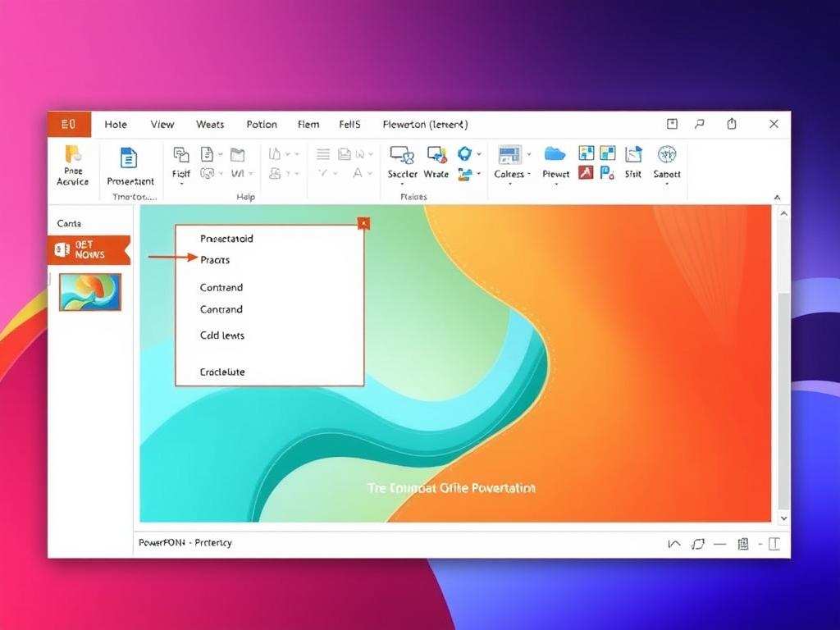Click the Fiolf copy icon

(181, 155)
